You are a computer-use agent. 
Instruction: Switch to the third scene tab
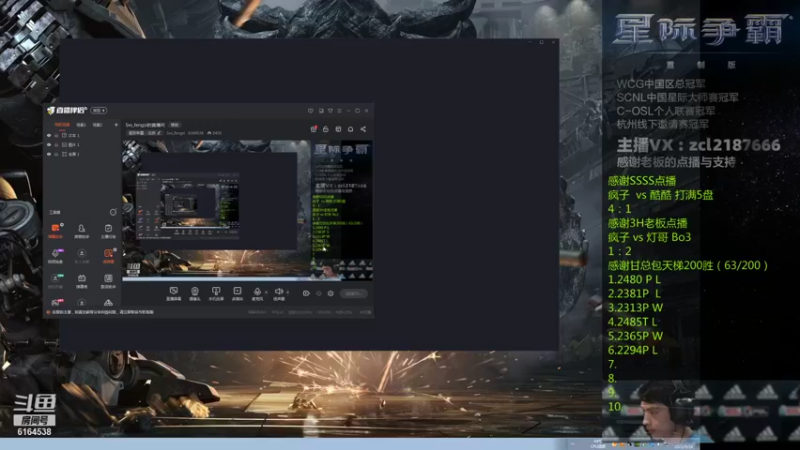pos(97,125)
